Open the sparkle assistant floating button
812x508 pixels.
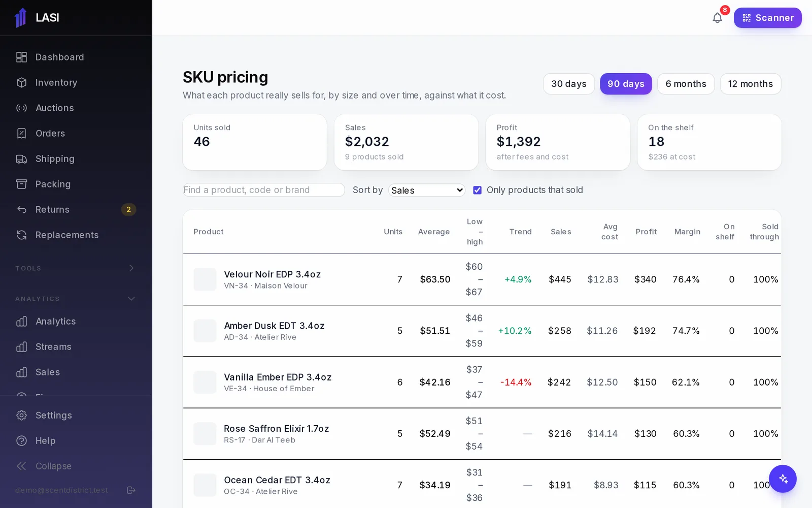[x=783, y=479]
